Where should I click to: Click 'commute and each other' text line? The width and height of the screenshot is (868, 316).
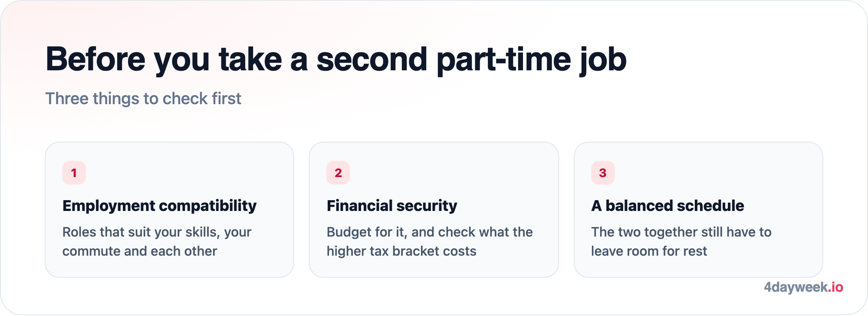pyautogui.click(x=140, y=251)
